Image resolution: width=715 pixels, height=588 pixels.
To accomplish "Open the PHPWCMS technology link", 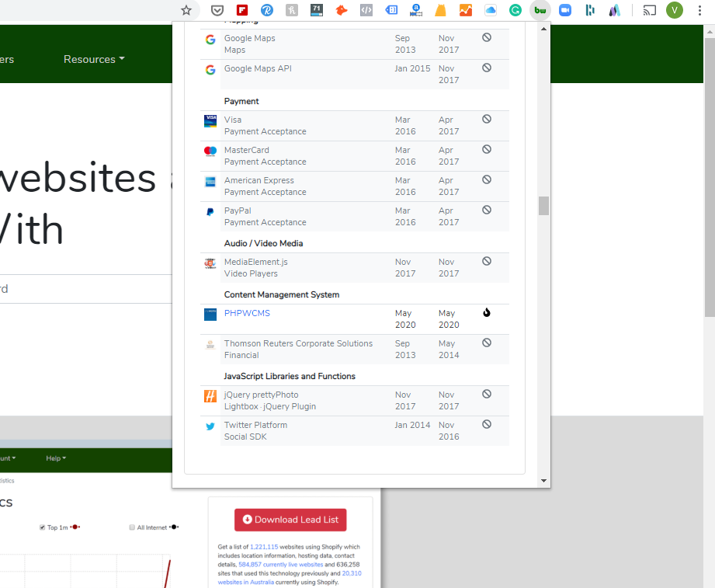I will tap(247, 313).
